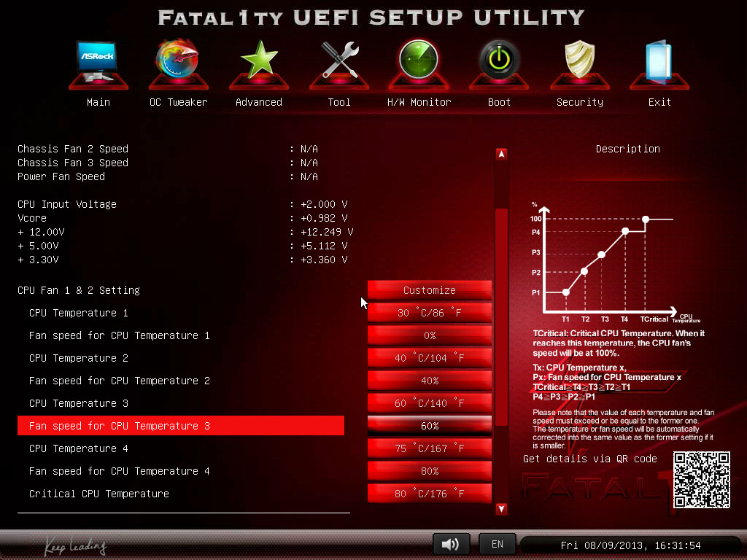
Task: Highlight the Fan speed for CPU Temperature 3 row
Action: point(181,426)
